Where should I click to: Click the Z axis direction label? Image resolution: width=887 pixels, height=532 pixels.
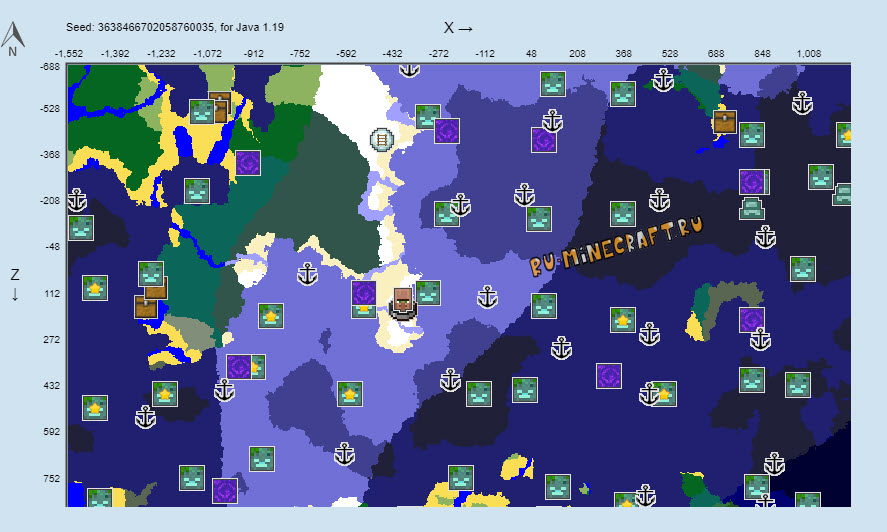point(15,285)
